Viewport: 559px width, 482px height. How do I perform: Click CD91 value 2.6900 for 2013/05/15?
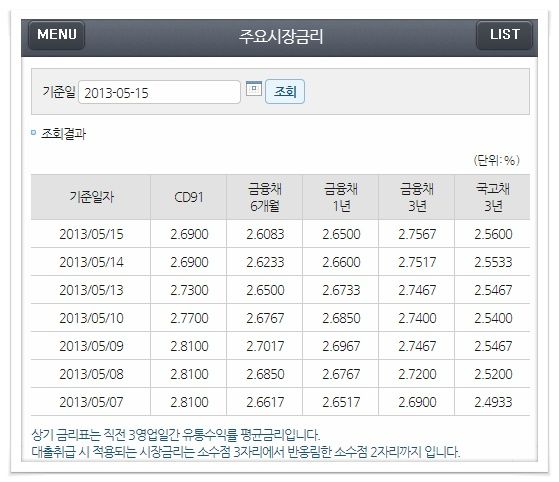(189, 234)
